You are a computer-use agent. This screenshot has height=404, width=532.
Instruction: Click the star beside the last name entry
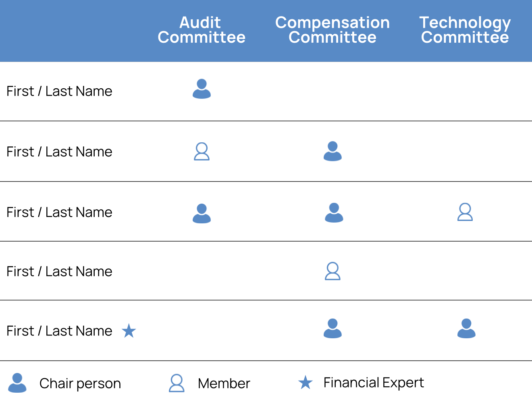coord(129,331)
